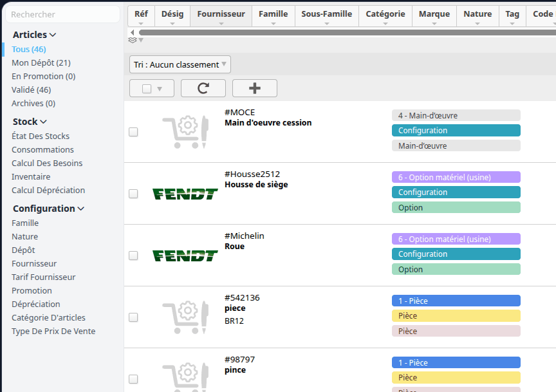556x392 pixels.
Task: Tick the checkbox for pince article
Action: tap(133, 379)
